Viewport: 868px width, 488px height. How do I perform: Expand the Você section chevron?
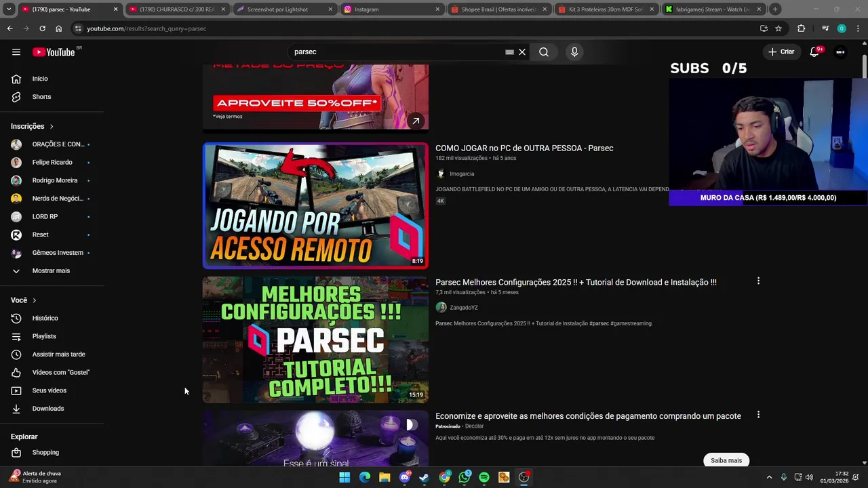(x=35, y=300)
